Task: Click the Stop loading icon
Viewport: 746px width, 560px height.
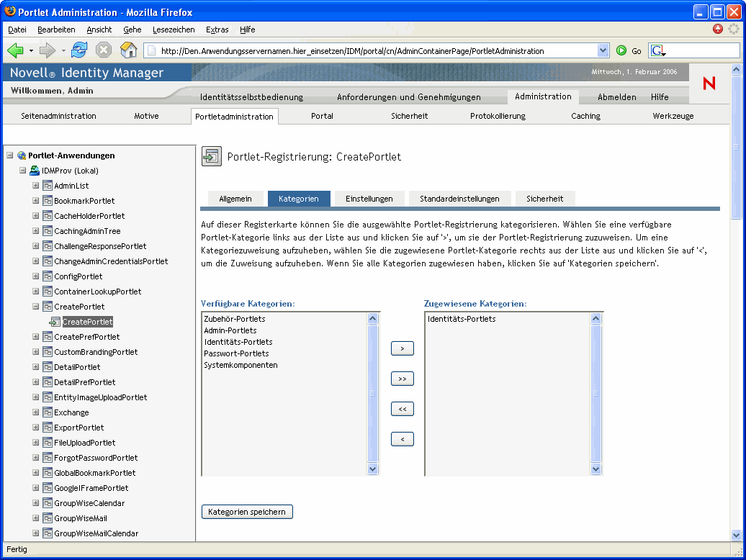Action: [x=103, y=50]
